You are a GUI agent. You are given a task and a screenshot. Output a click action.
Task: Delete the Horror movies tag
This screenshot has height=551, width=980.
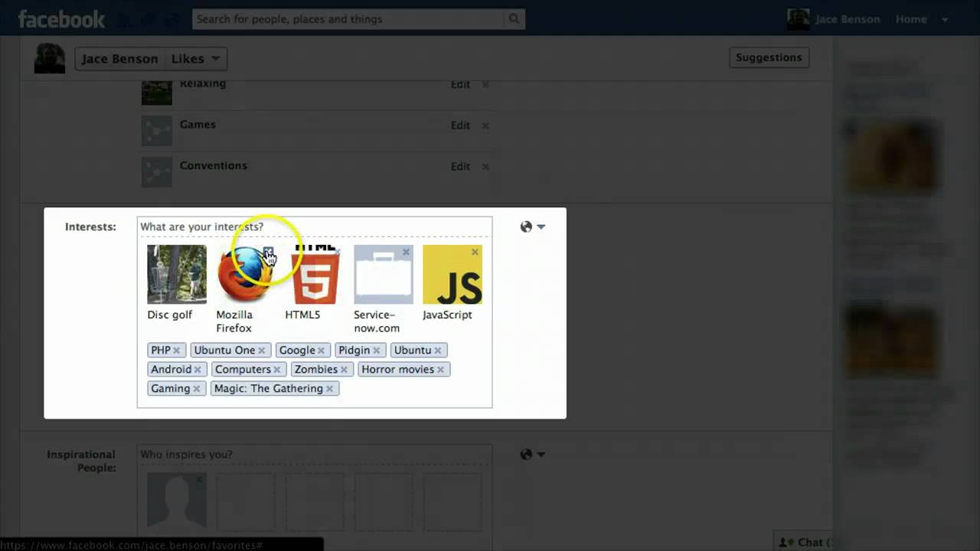440,370
